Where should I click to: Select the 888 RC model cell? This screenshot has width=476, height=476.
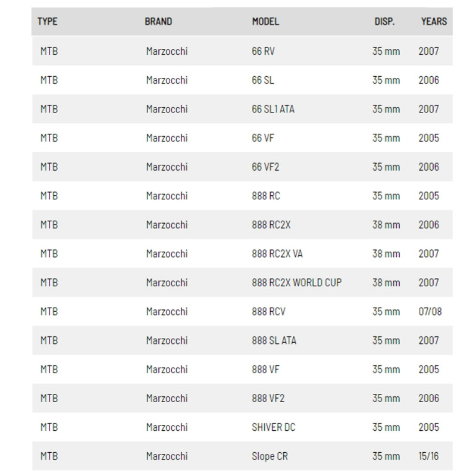pos(266,196)
